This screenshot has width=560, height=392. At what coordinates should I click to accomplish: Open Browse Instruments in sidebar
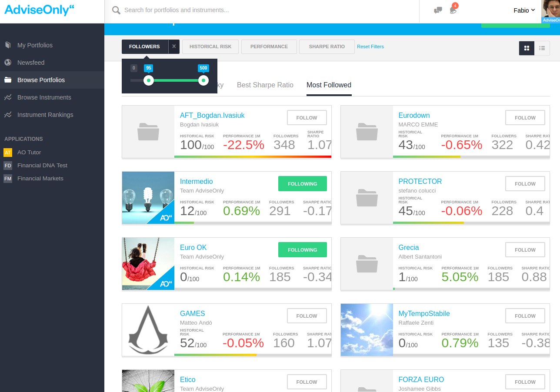pos(44,97)
